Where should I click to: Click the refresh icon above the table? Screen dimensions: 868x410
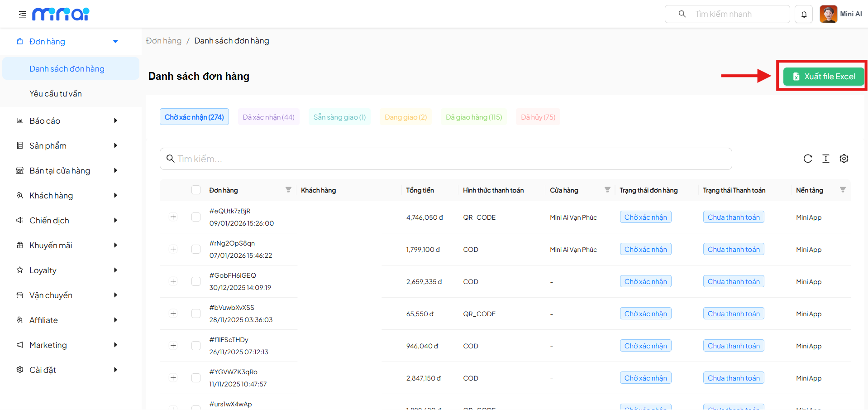(807, 159)
